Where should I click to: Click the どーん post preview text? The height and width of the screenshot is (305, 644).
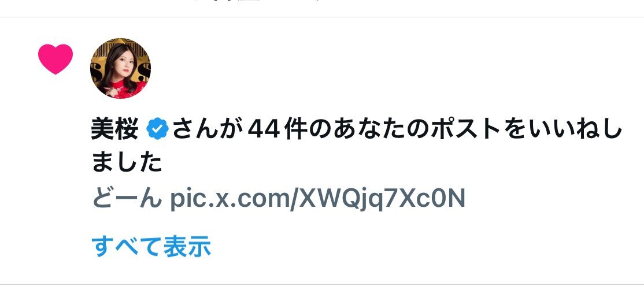point(125,199)
